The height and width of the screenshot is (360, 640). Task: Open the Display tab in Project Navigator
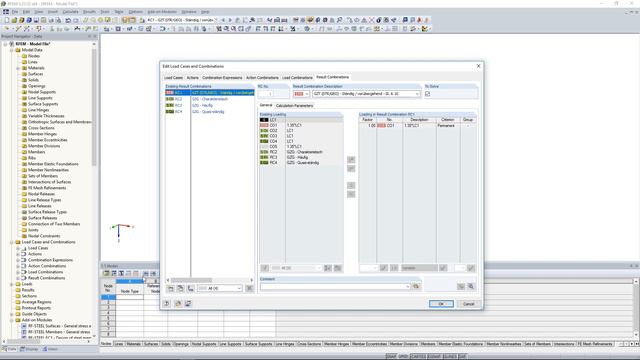click(x=29, y=349)
